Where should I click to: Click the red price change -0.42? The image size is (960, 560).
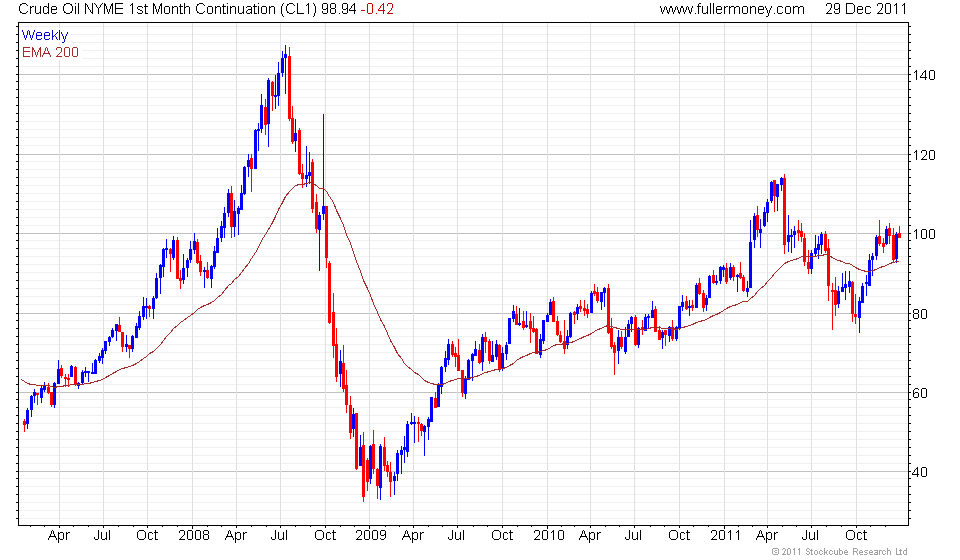click(x=377, y=9)
